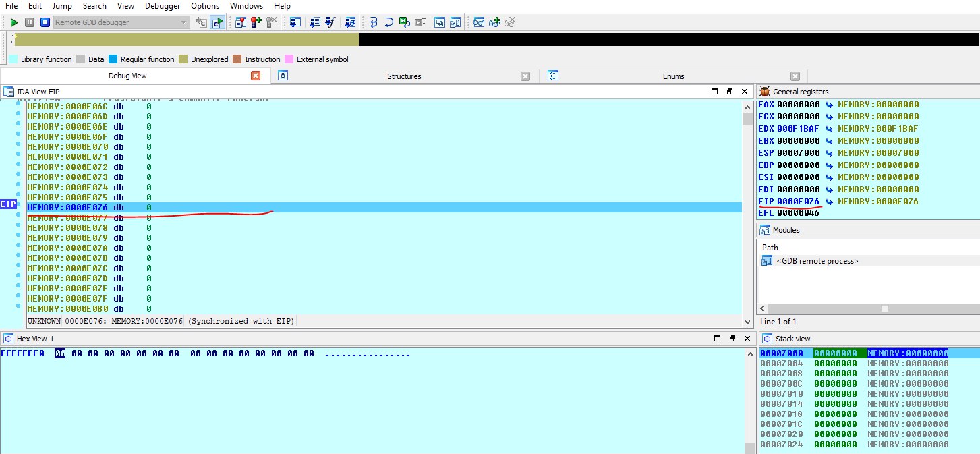
Task: Open the breakpoint list icon
Action: click(x=241, y=22)
